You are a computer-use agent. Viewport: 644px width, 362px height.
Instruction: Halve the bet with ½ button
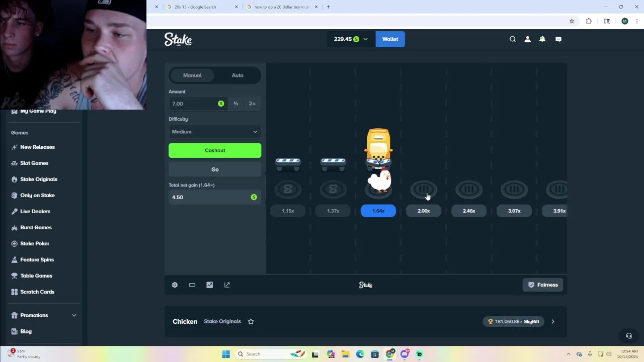[236, 104]
